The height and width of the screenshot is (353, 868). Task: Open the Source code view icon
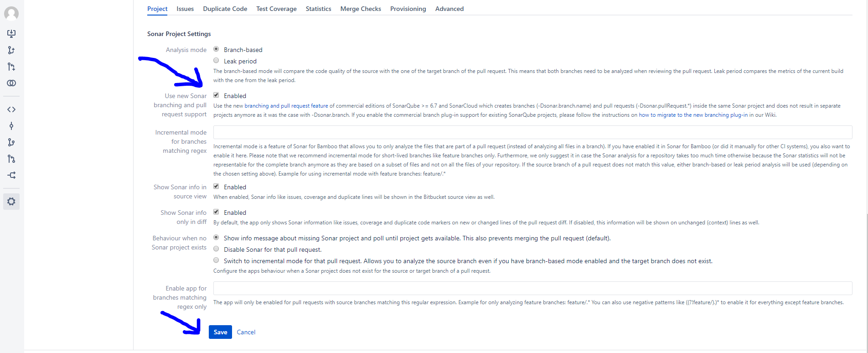point(11,109)
